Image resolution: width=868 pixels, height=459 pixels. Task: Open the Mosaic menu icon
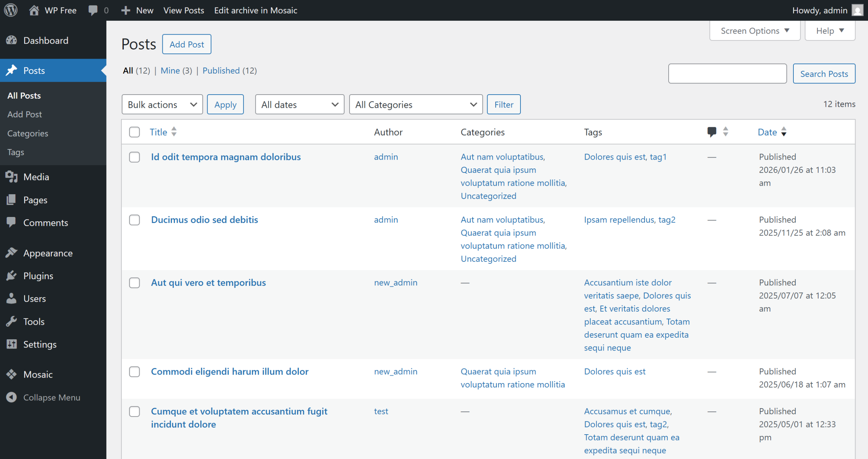pos(12,374)
